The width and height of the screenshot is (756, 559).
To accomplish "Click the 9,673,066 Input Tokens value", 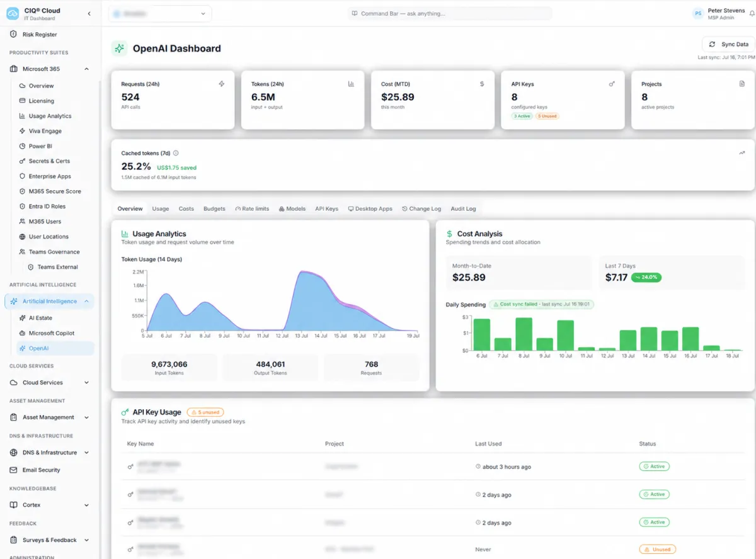I will tap(169, 364).
